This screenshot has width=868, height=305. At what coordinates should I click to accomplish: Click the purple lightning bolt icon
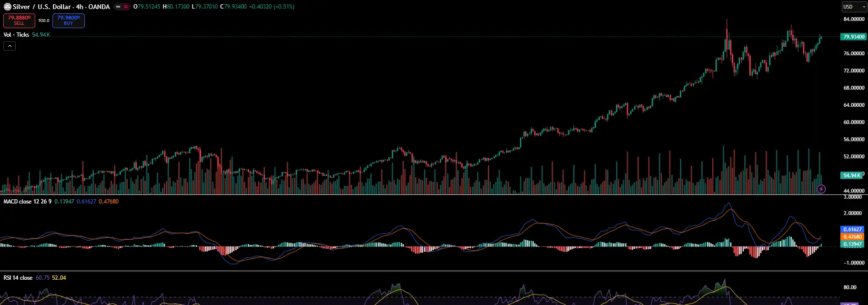tap(821, 189)
